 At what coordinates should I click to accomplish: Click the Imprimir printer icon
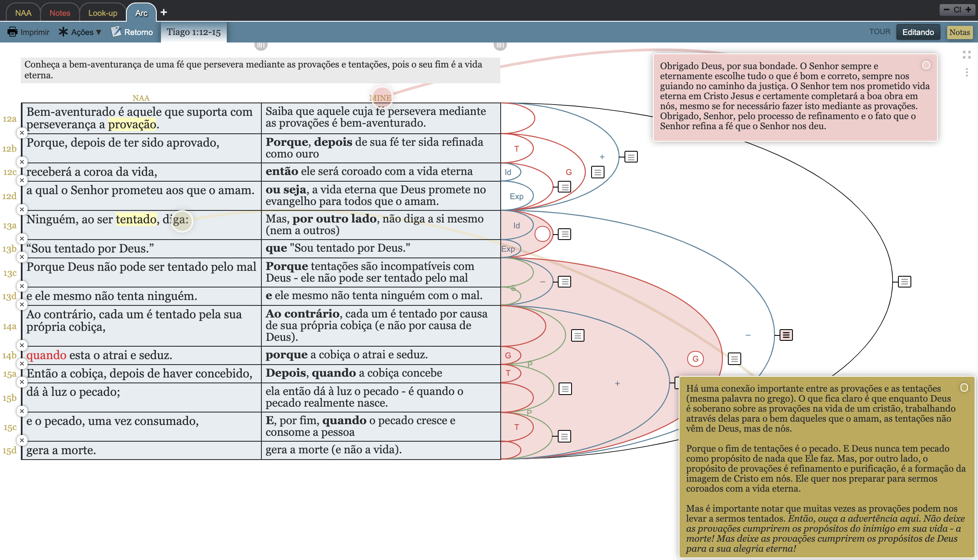point(13,32)
